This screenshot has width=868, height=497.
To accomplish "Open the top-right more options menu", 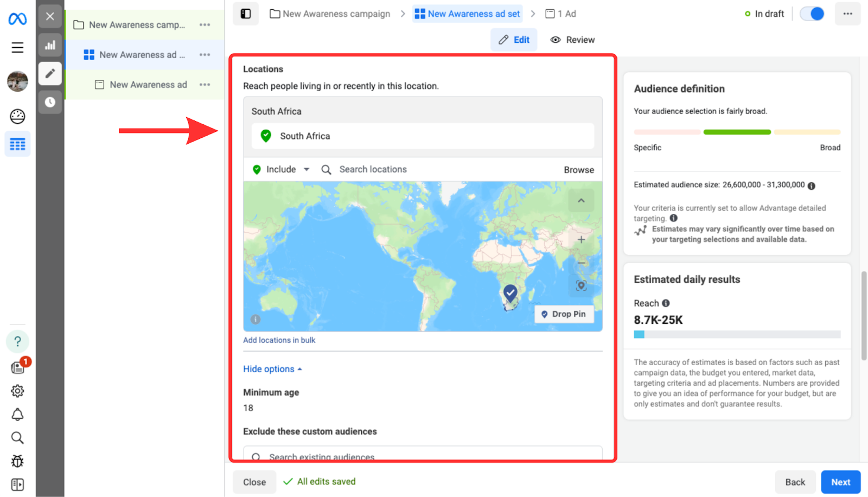I will [x=848, y=14].
